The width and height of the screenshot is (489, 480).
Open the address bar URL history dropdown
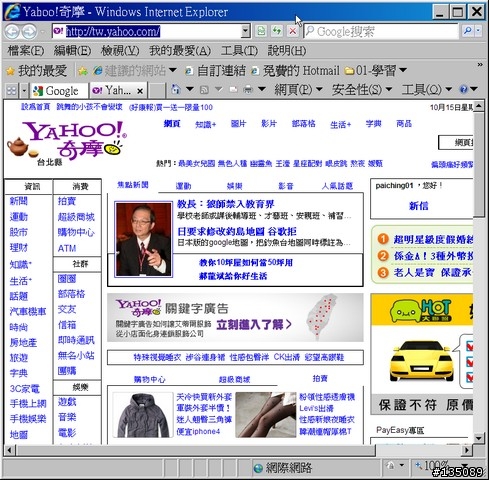[246, 31]
